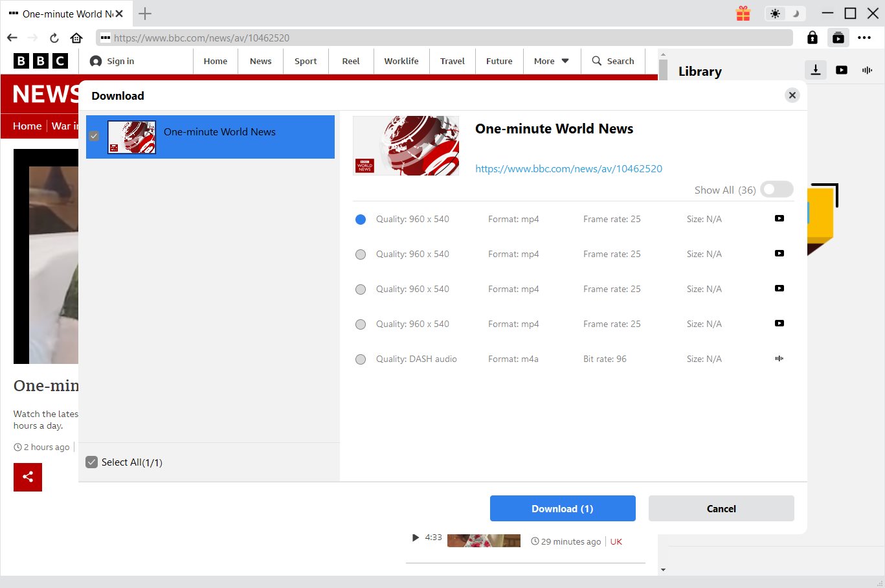Open Library downloads tab icon
This screenshot has height=588, width=885.
click(816, 70)
